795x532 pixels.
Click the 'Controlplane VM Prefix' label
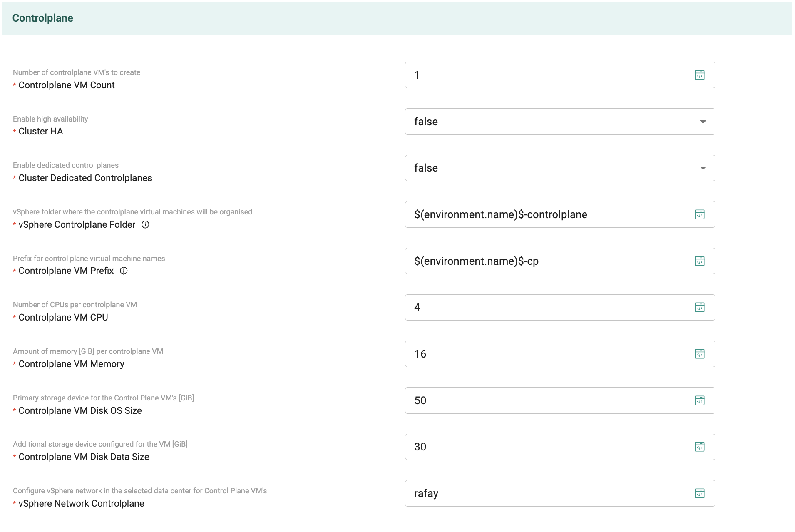click(66, 271)
